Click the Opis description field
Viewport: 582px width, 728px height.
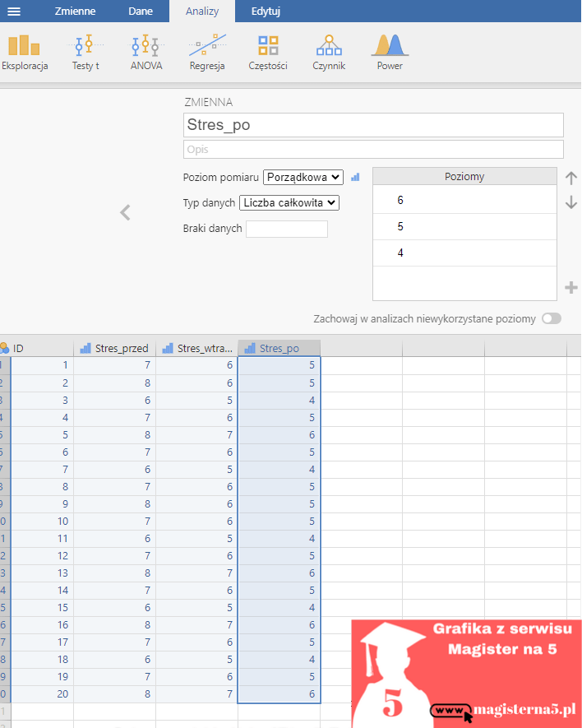373,149
